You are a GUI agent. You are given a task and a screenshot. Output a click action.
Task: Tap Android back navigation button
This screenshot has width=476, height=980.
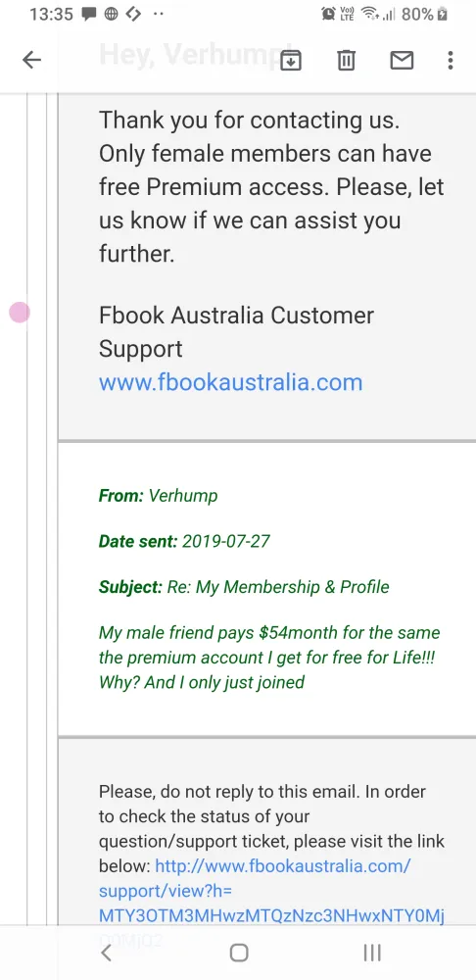pyautogui.click(x=106, y=953)
